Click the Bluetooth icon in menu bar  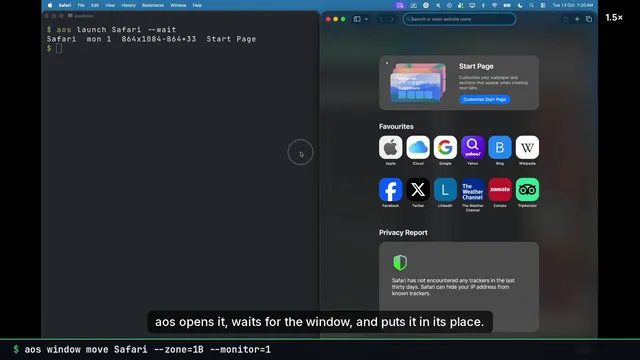coord(483,5)
